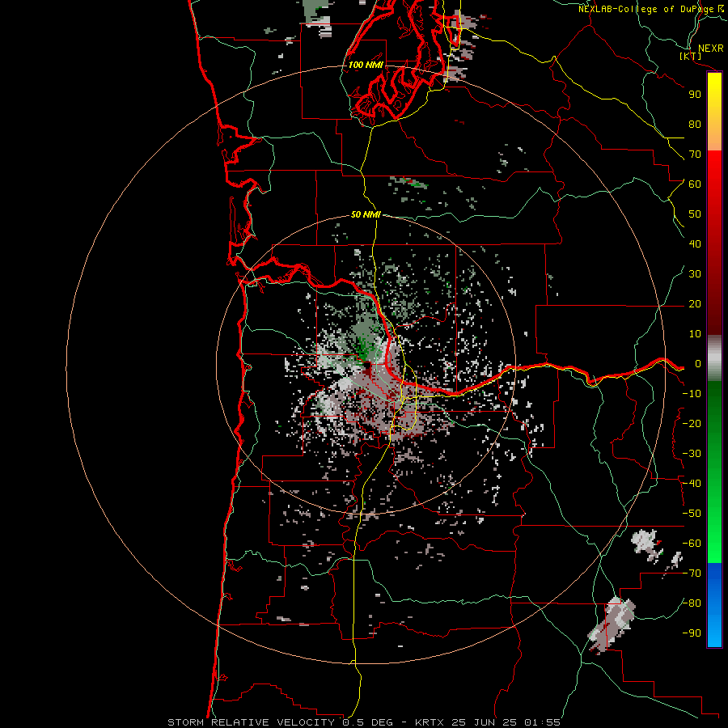Viewport: 728px width, 728px height.
Task: Click the -40 value on the velocity scale
Action: (692, 484)
